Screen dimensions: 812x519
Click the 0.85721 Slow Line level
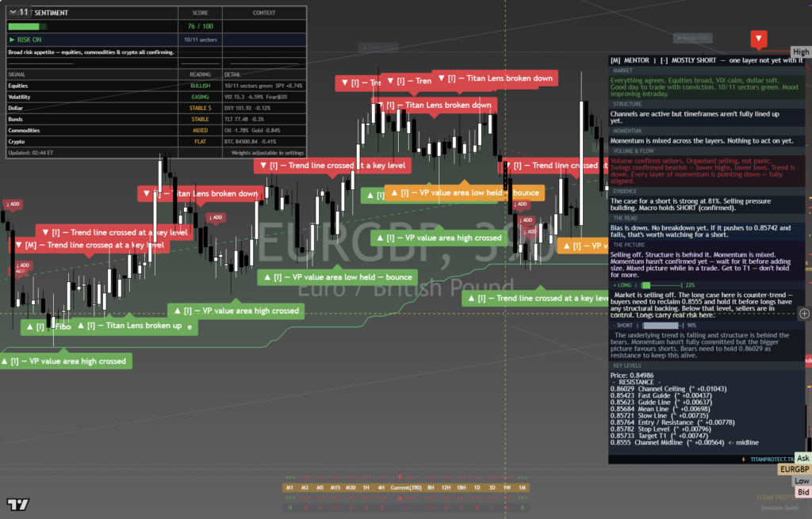pos(659,415)
